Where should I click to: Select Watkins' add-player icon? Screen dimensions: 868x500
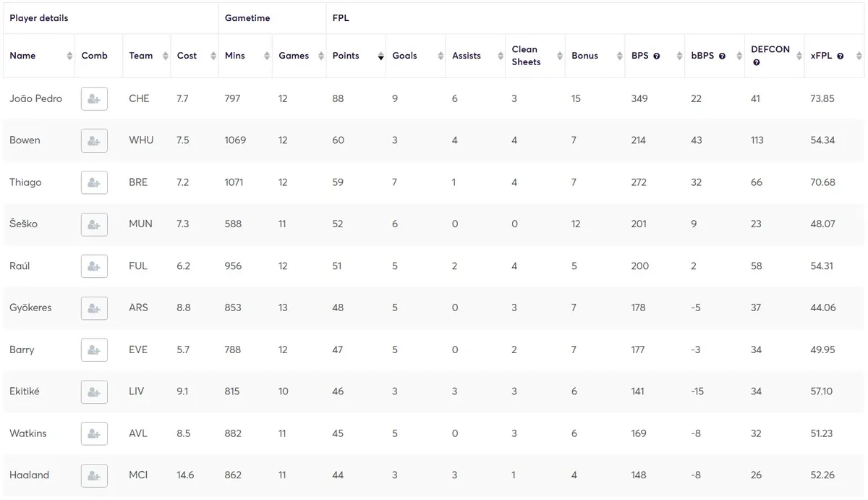coord(94,433)
